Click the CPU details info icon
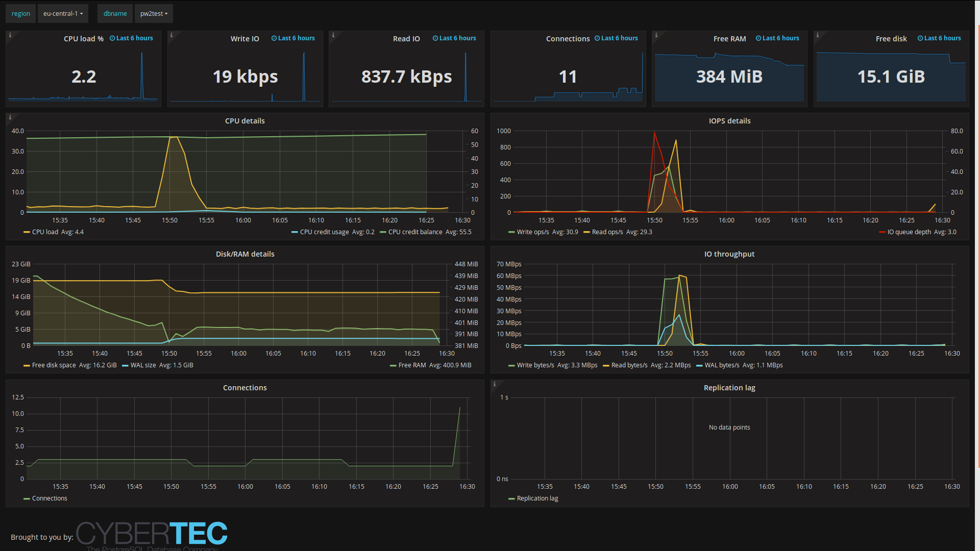 (10, 117)
